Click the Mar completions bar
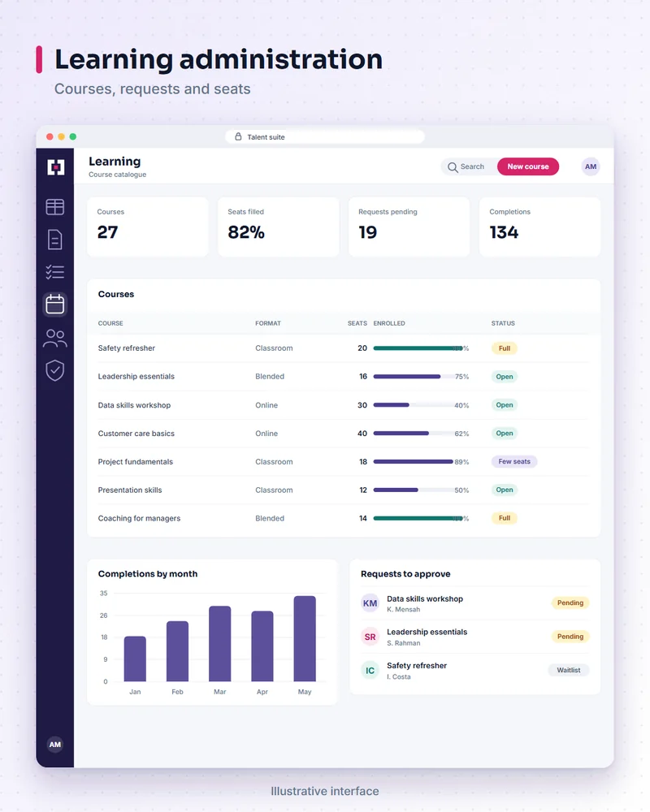The width and height of the screenshot is (650, 812). click(x=219, y=644)
